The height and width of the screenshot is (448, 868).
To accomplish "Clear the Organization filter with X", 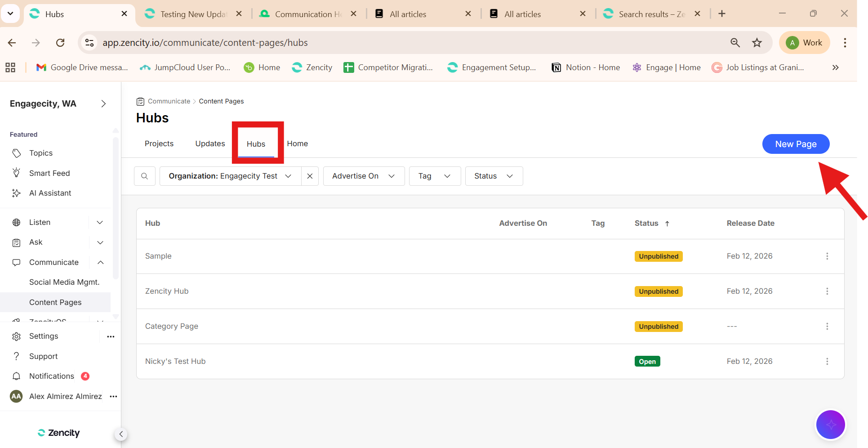I will pos(310,176).
